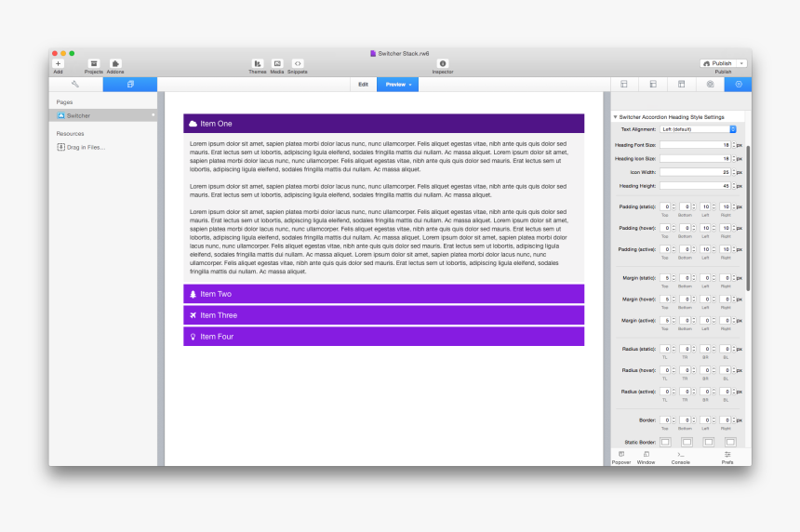
Task: Click the Publish button
Action: click(x=718, y=63)
